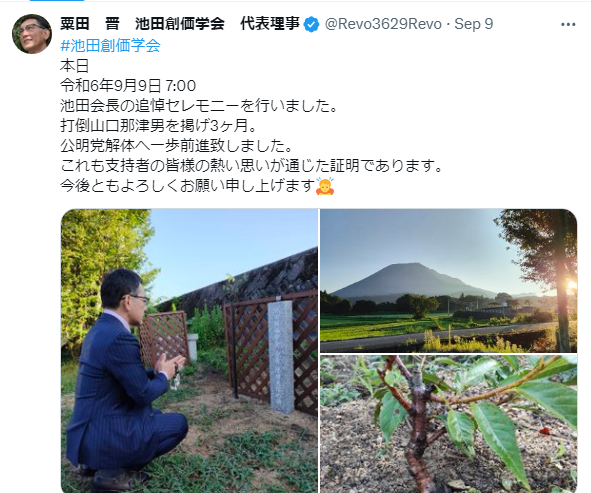Open the #池田創価学会 hashtag link
Viewport: 591px width, 493px height.
[110, 45]
